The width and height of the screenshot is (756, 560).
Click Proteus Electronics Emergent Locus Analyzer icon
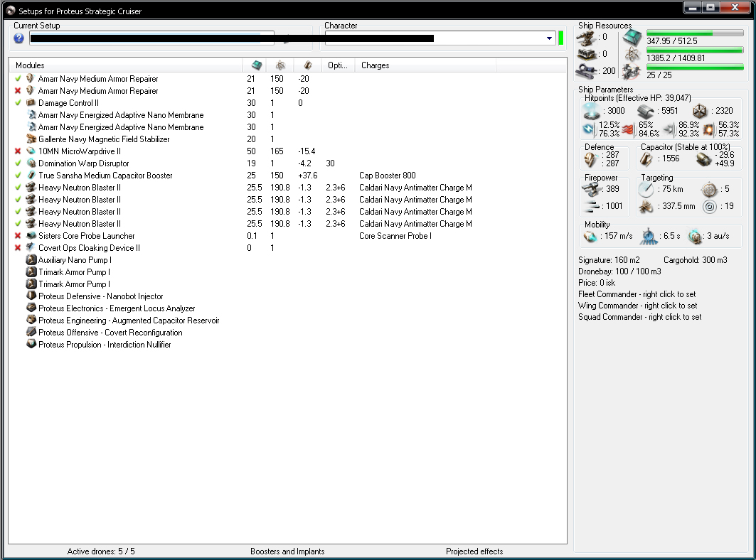point(31,308)
